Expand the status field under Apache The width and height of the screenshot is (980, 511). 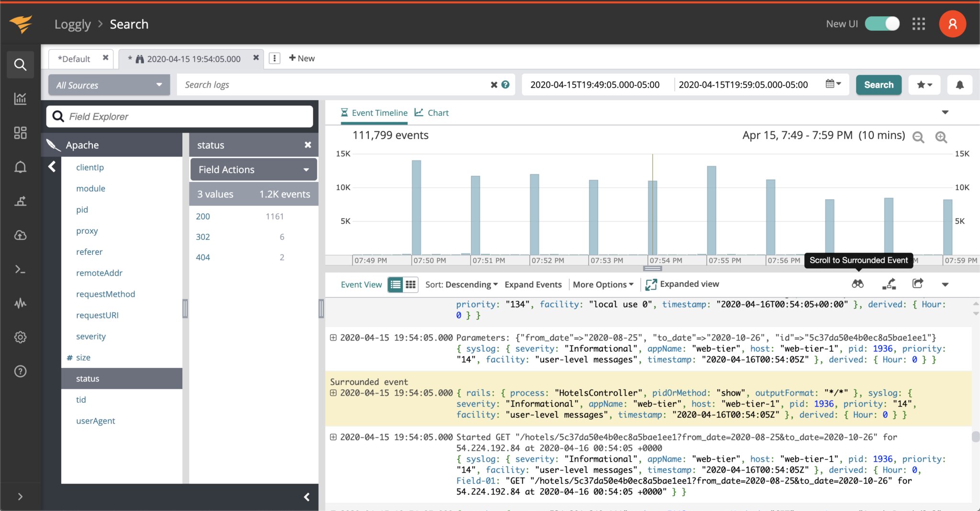[x=88, y=378]
